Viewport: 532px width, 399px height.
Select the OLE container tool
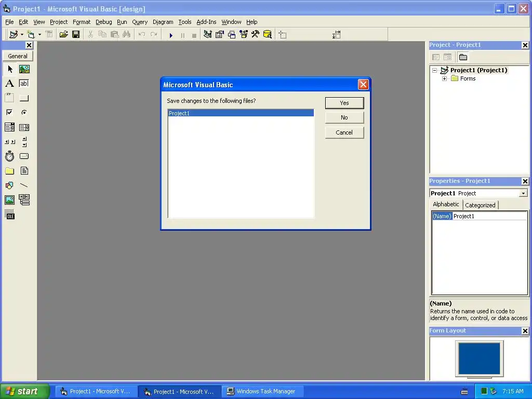pyautogui.click(x=10, y=215)
